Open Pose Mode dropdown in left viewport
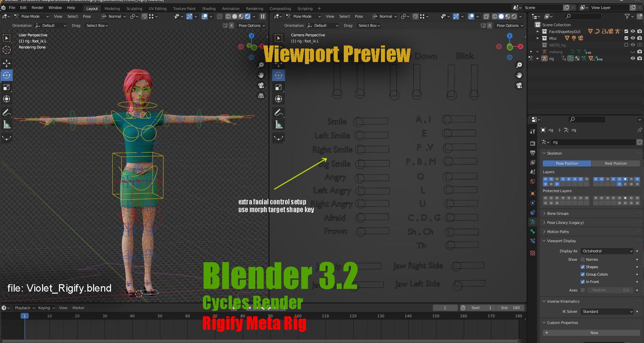Viewport: 644px width, 343px height. pos(32,16)
